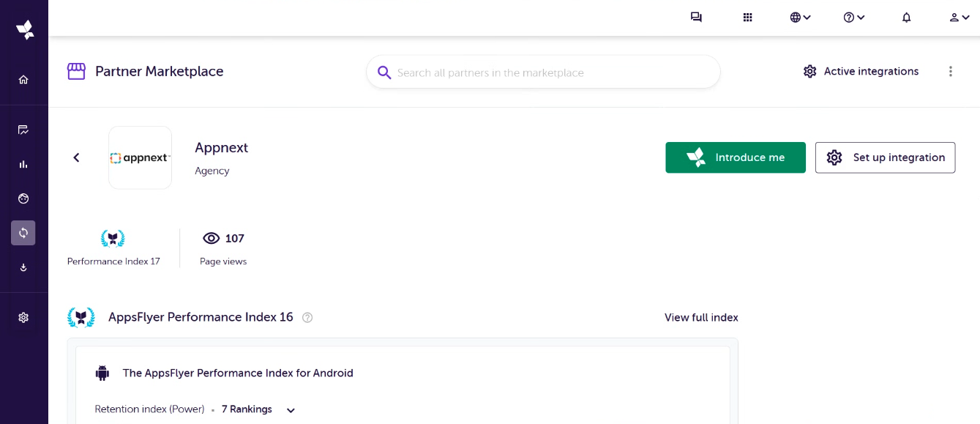This screenshot has width=980, height=424.
Task: Click the Partner Marketplace store icon
Action: 76,71
